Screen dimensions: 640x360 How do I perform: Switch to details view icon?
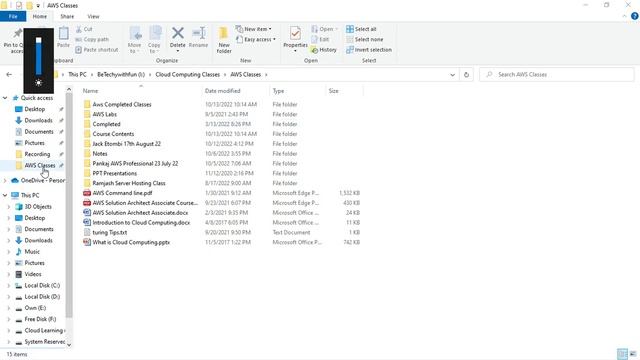click(x=622, y=354)
